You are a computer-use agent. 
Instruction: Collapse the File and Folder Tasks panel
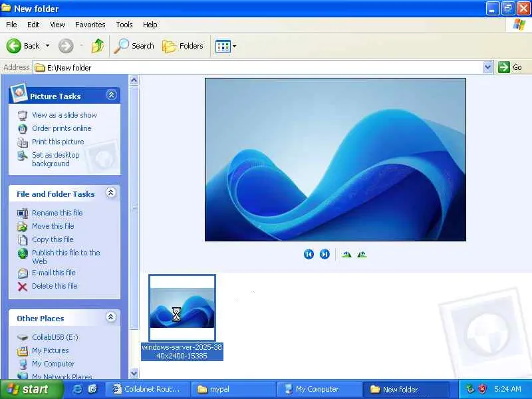[110, 193]
